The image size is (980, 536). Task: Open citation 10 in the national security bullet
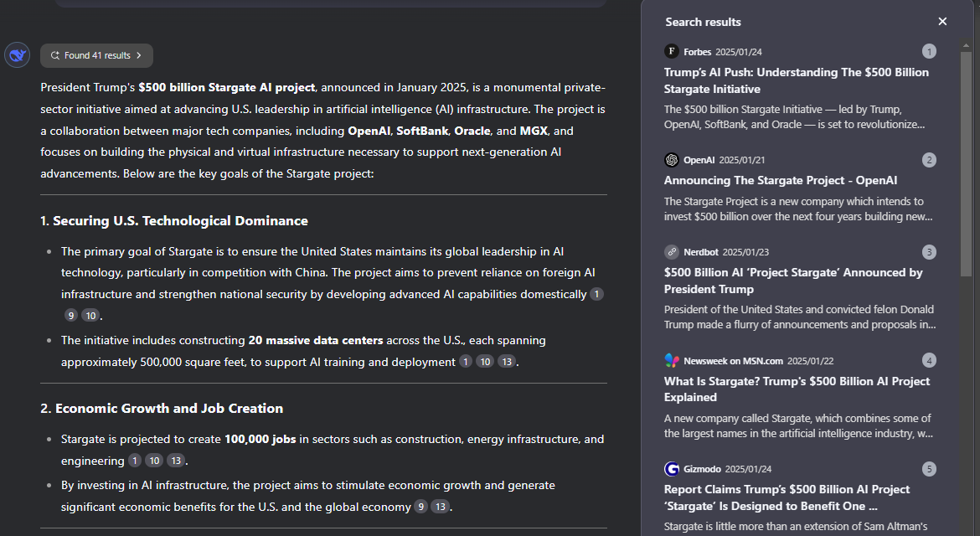90,316
